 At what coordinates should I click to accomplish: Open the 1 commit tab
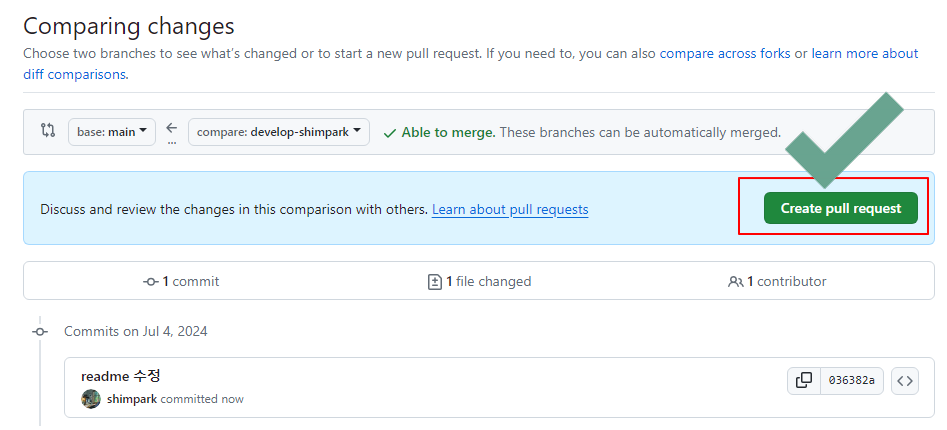(181, 281)
